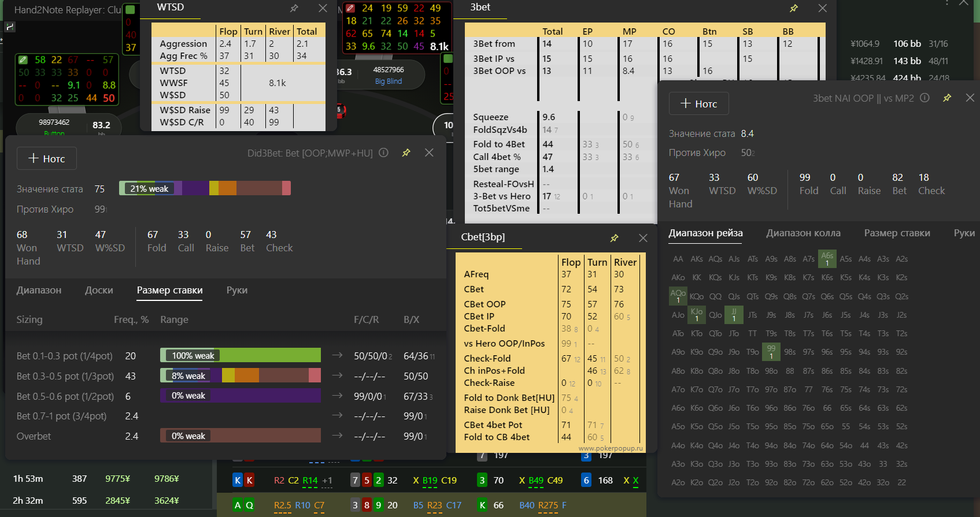Viewport: 980px width, 517px height.
Task: Pin the 3bet popup window
Action: pyautogui.click(x=794, y=8)
